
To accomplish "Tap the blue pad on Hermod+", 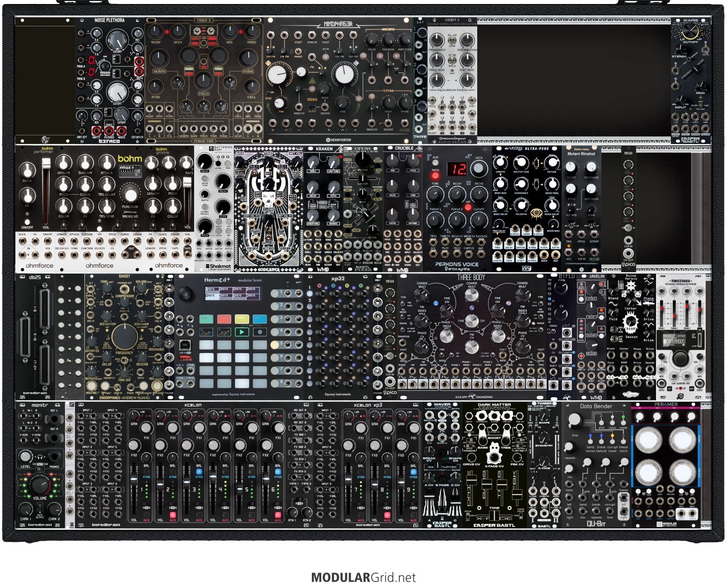I will pyautogui.click(x=260, y=318).
